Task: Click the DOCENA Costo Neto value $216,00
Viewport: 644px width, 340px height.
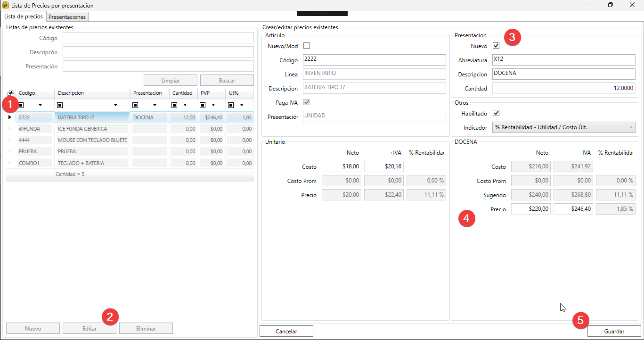Action: 531,166
